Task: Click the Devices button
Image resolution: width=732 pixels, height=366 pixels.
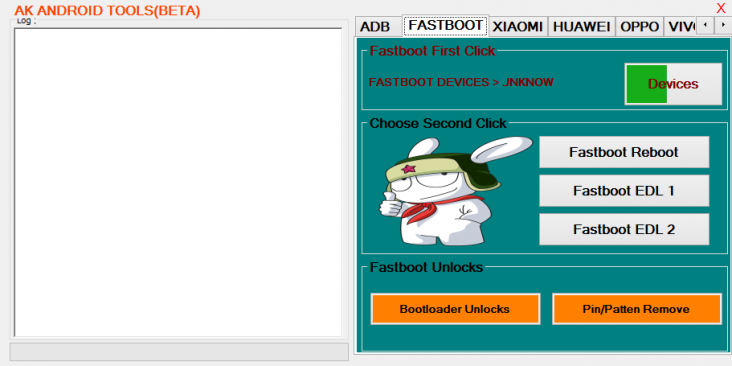Action: (x=673, y=84)
